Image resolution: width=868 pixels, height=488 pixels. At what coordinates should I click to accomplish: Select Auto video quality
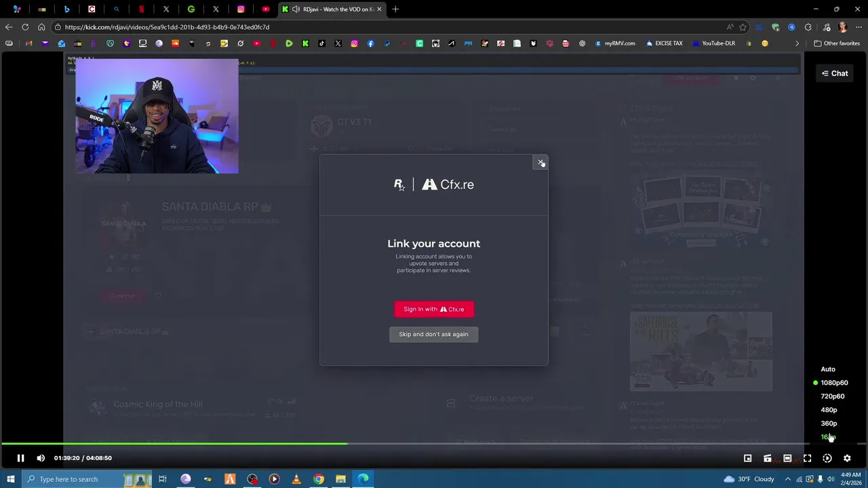[x=828, y=369]
